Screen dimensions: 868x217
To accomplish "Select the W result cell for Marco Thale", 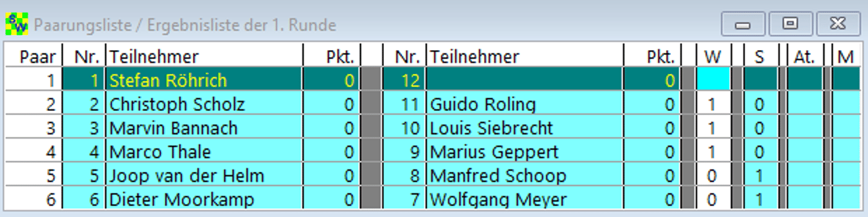I will pyautogui.click(x=713, y=152).
